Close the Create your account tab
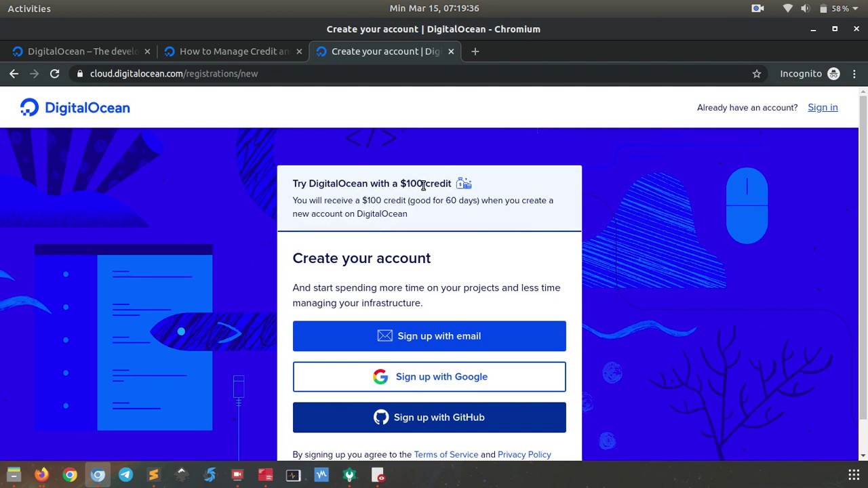 tap(451, 52)
